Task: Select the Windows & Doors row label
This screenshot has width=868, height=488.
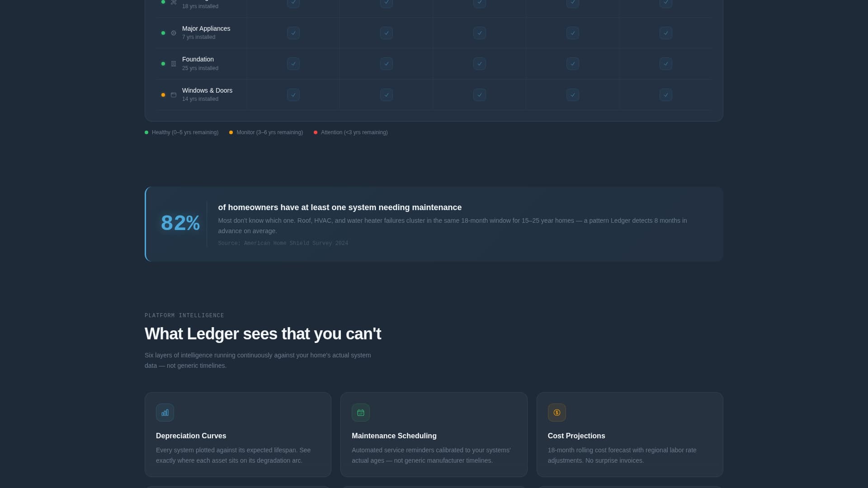Action: pos(207,90)
